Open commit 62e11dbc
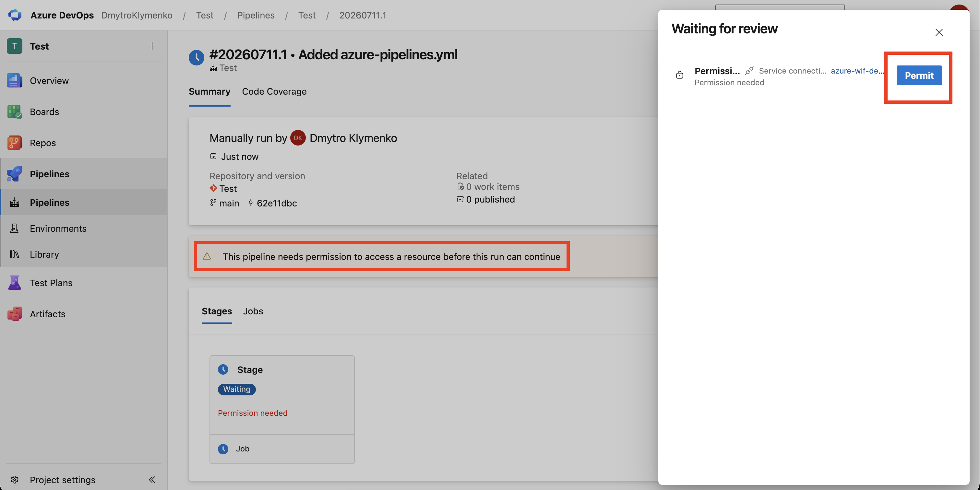980x490 pixels. (x=277, y=203)
